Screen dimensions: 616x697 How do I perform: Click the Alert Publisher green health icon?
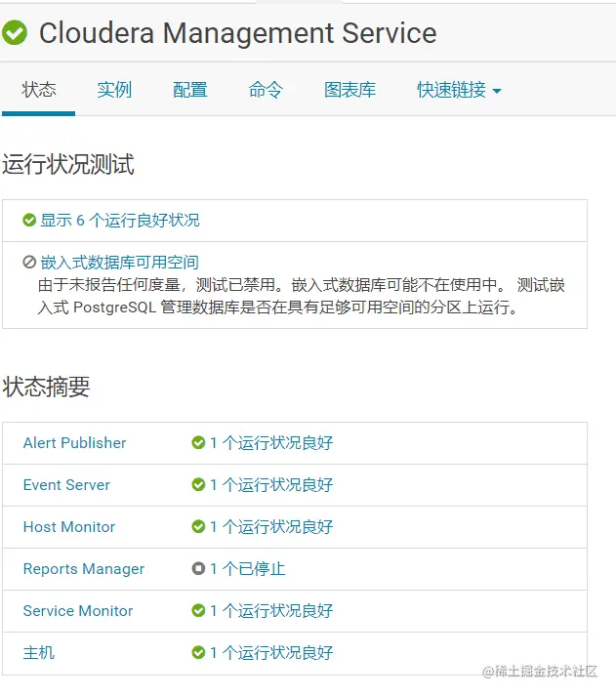198,443
